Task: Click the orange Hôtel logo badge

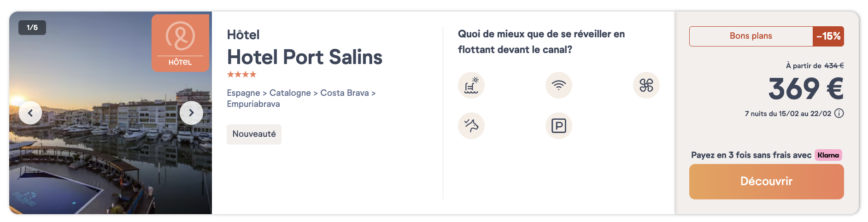Action: pos(180,43)
